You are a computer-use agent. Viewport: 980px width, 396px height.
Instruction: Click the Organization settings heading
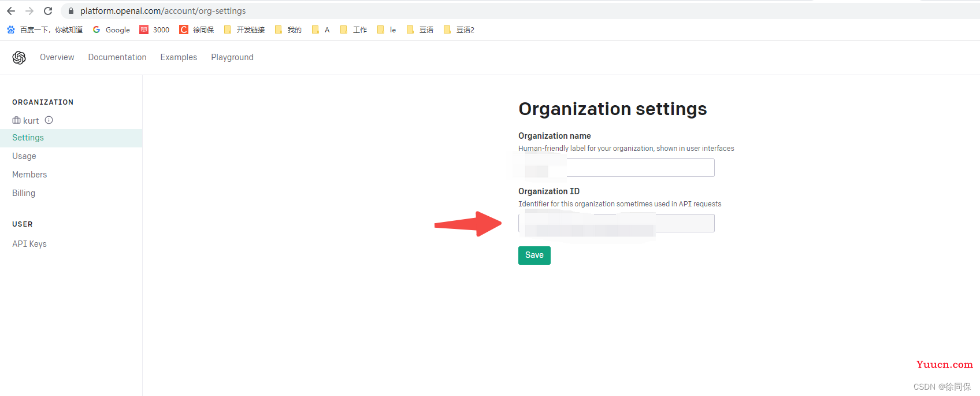point(612,109)
